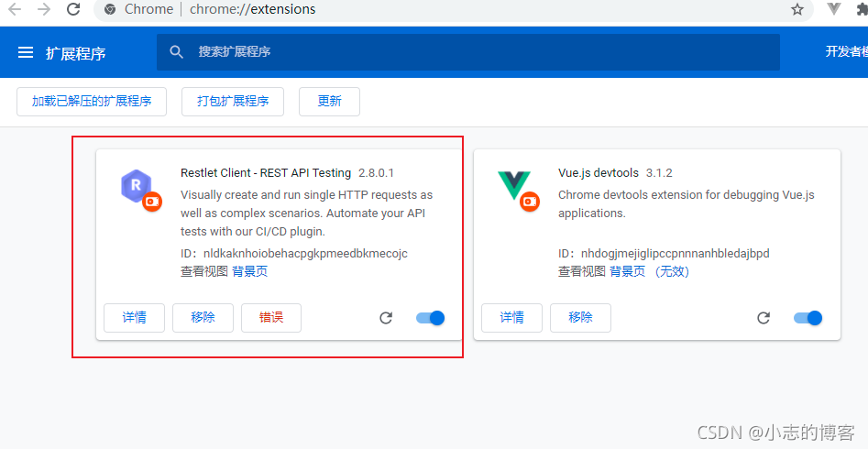Click Vue ID nhdogjmejiglipccpnnnanhbledajbpd

pos(675,254)
